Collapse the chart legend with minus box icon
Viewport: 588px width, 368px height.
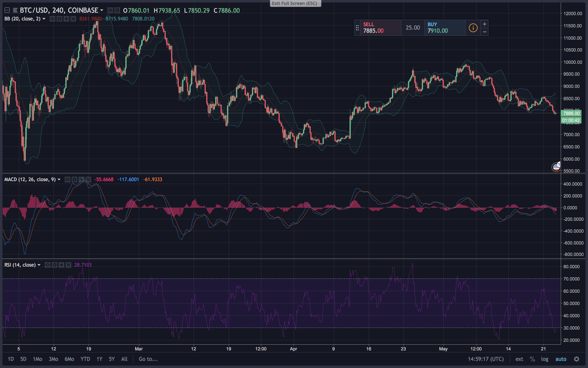point(7,10)
